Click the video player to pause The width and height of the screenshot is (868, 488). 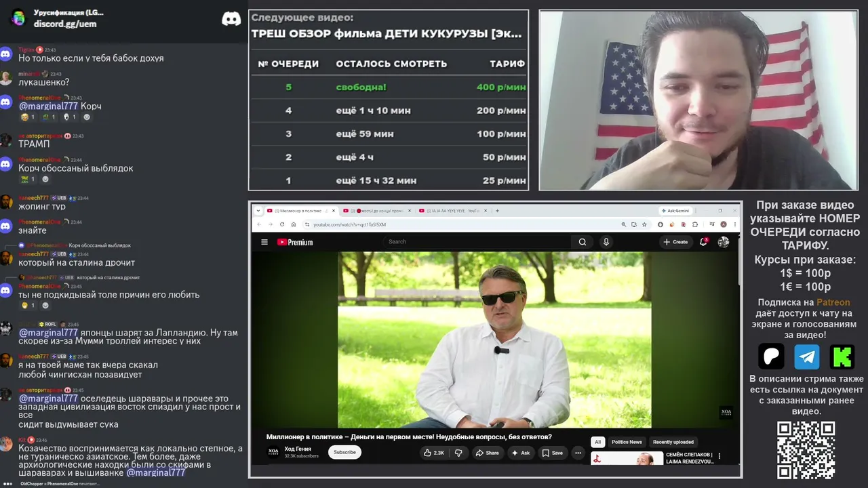494,340
